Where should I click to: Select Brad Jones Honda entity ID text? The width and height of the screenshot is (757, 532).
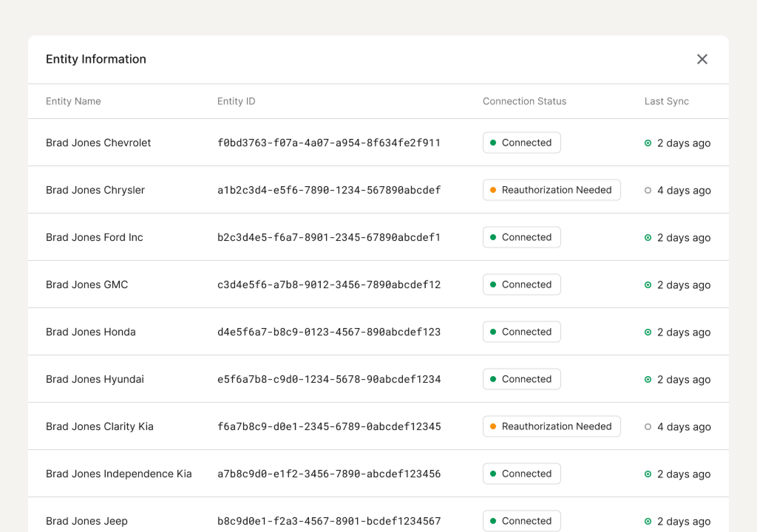tap(329, 332)
